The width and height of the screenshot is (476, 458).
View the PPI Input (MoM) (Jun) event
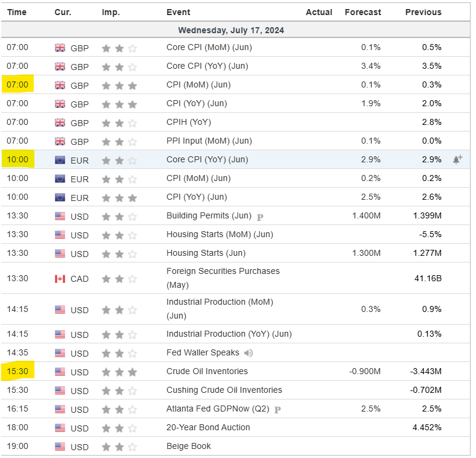pyautogui.click(x=209, y=141)
